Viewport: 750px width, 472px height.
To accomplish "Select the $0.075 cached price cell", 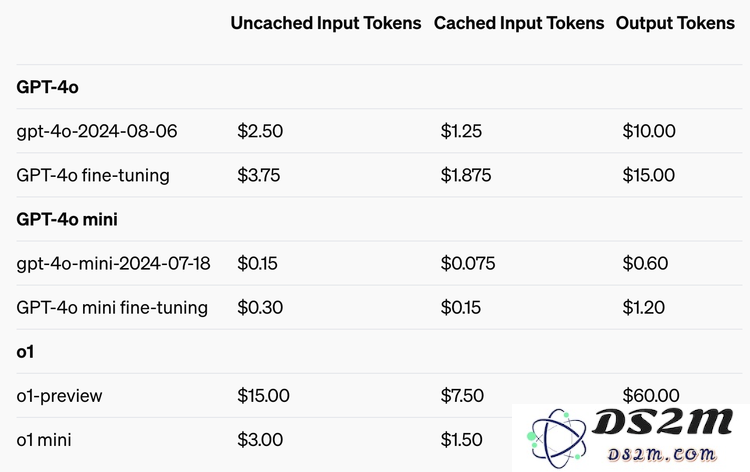I will [x=468, y=263].
